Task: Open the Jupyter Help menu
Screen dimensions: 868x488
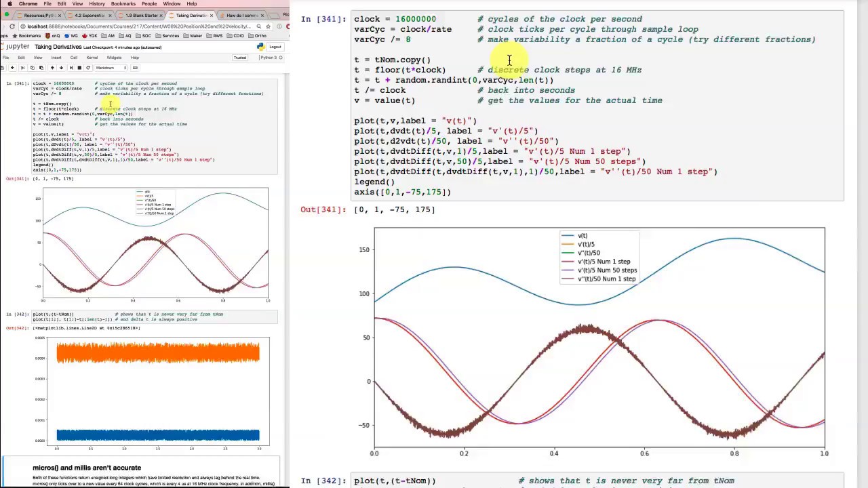Action: point(134,58)
